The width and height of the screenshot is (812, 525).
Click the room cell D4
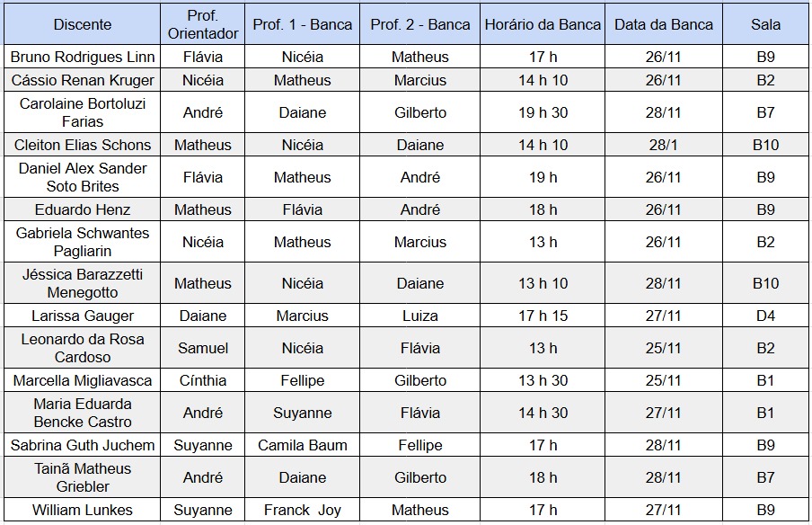point(765,316)
